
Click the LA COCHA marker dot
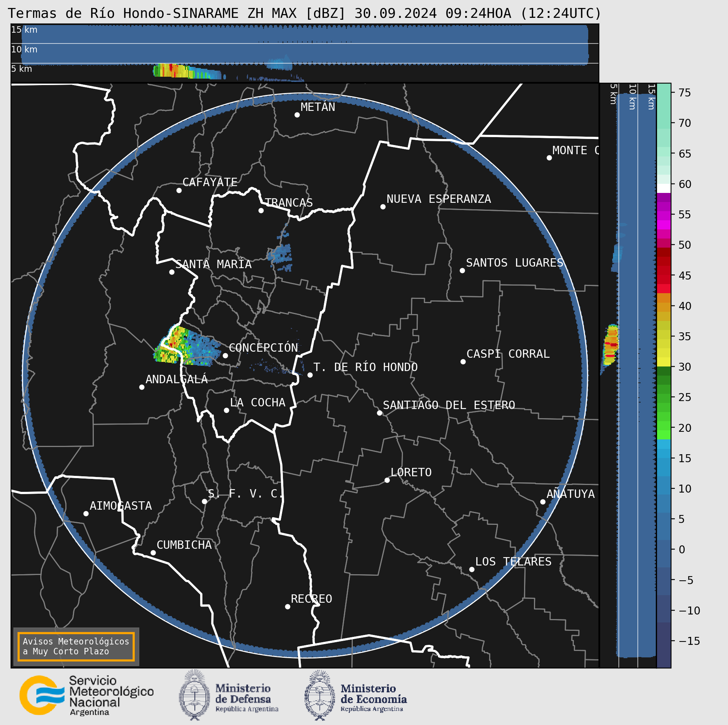click(226, 410)
